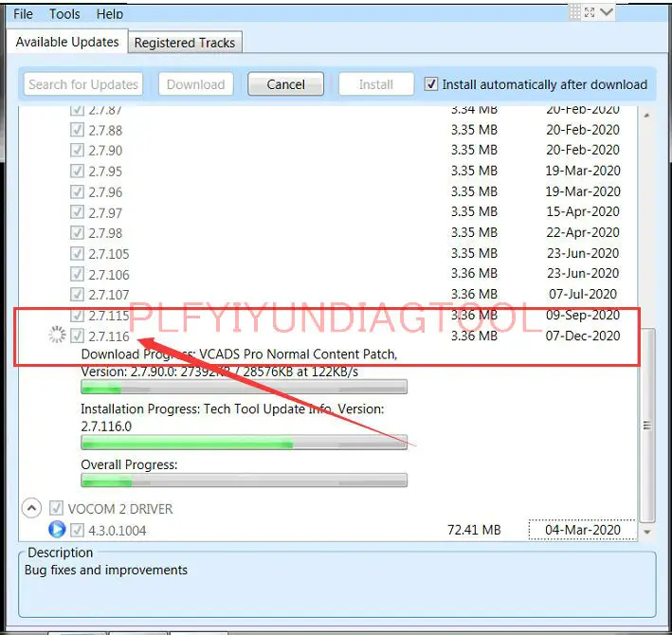This screenshot has width=672, height=635.
Task: Toggle the checkbox for version 2.7.105
Action: click(x=77, y=253)
